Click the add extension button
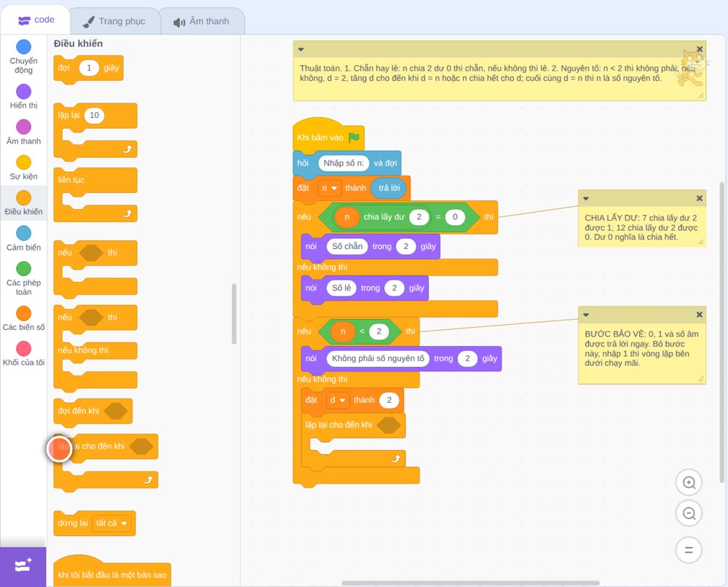 click(x=23, y=566)
